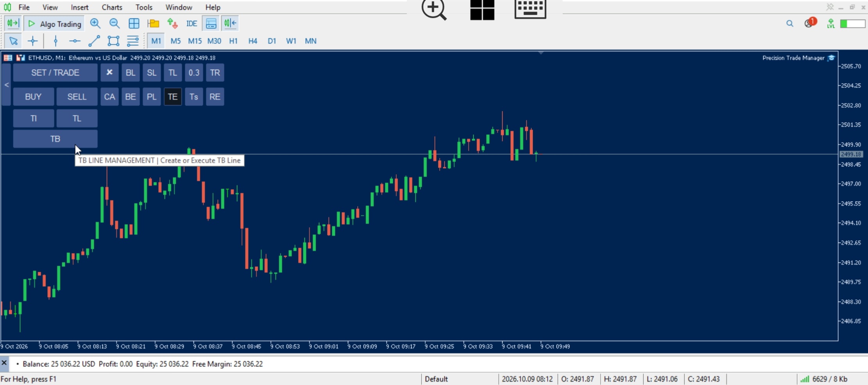Viewport: 868px width, 385px height.
Task: Select the horizontal line drawing tool
Action: point(75,41)
